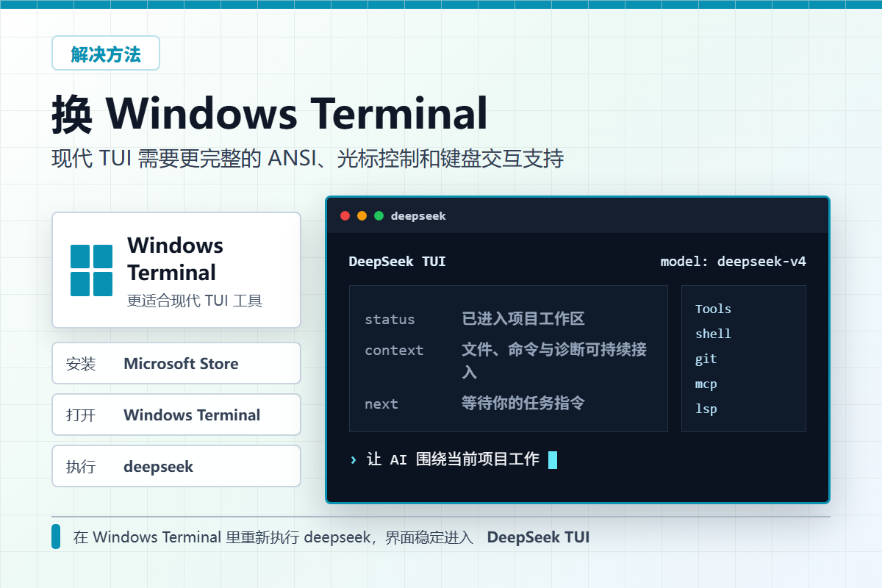The width and height of the screenshot is (882, 588).
Task: Click the '执行' step label
Action: click(81, 467)
